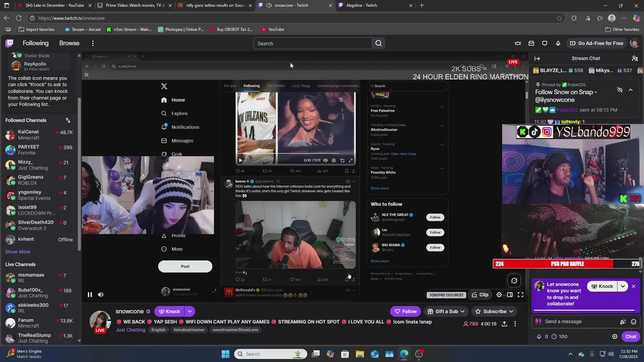Click the femalestreamer tag
Screen dimensions: 644x362
[189, 330]
